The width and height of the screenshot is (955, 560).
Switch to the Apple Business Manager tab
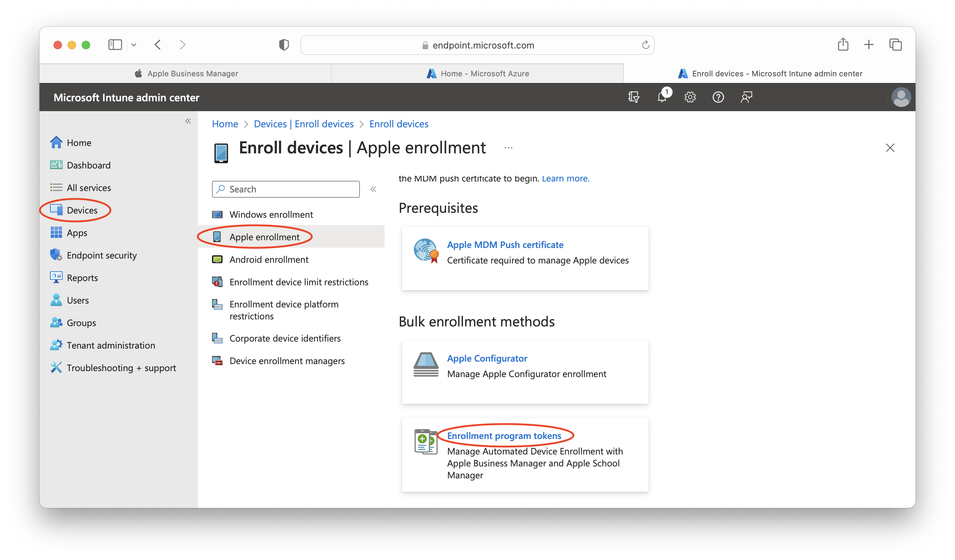pos(185,73)
